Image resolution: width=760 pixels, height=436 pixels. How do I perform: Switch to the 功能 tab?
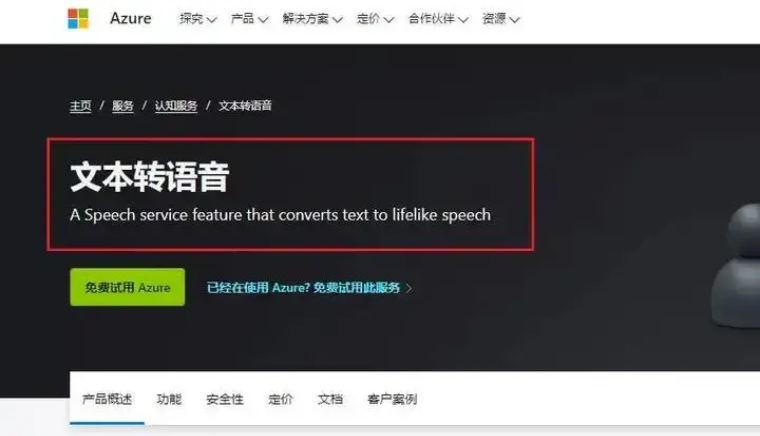pos(169,399)
